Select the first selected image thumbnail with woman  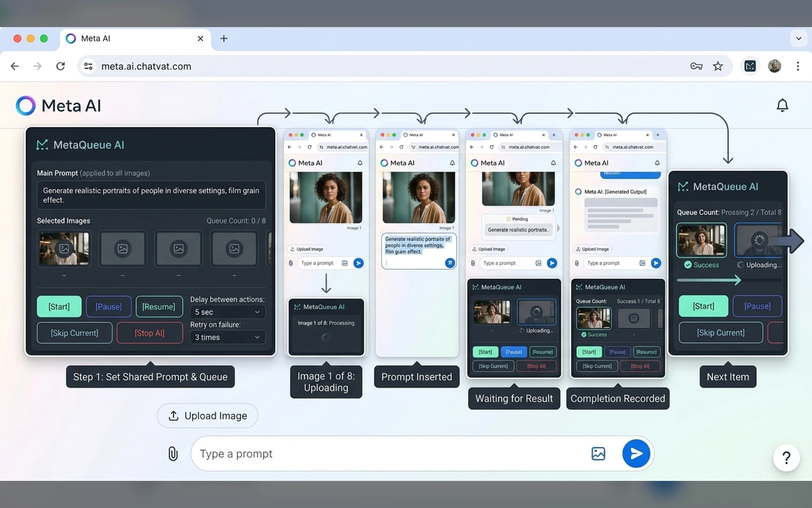(64, 249)
